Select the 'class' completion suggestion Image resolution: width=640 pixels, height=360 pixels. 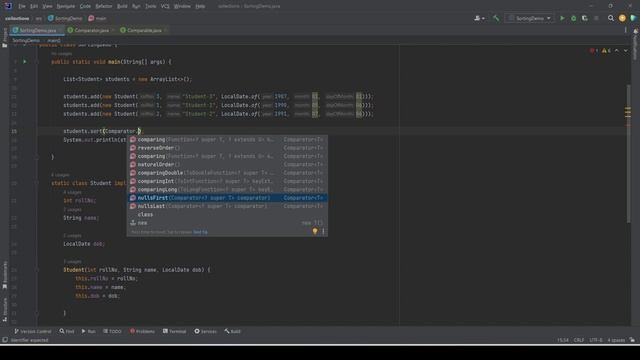[227, 214]
